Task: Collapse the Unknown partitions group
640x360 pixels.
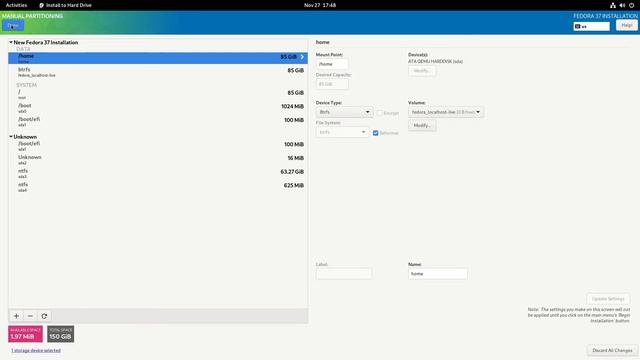Action: (x=11, y=137)
